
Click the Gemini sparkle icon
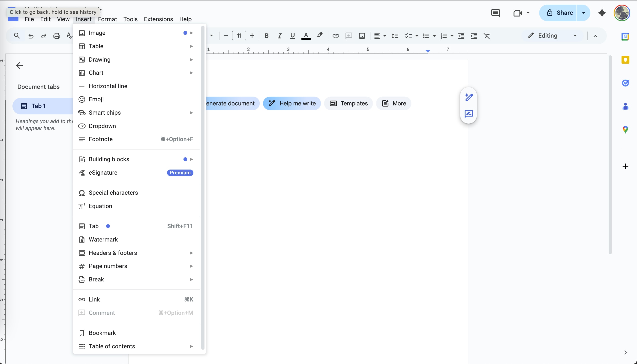click(602, 13)
